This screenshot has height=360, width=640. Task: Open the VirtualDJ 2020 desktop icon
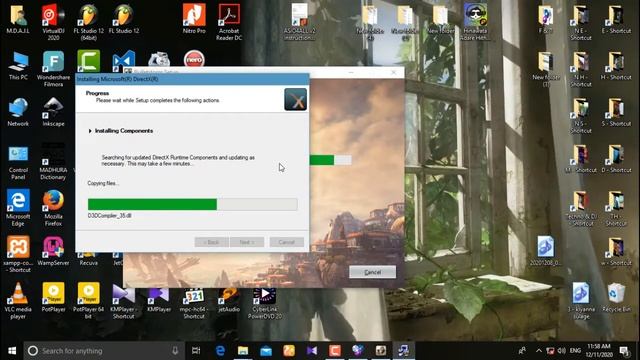coord(53,23)
